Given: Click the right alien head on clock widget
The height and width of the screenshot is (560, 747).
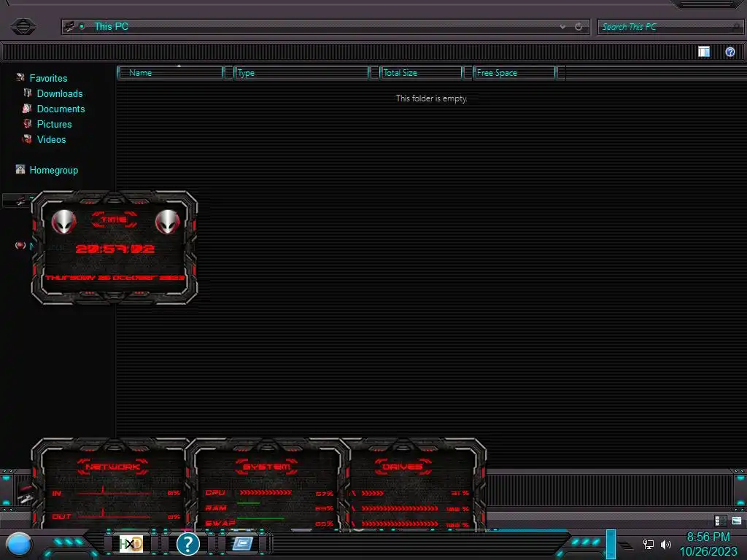Looking at the screenshot, I should pyautogui.click(x=167, y=222).
